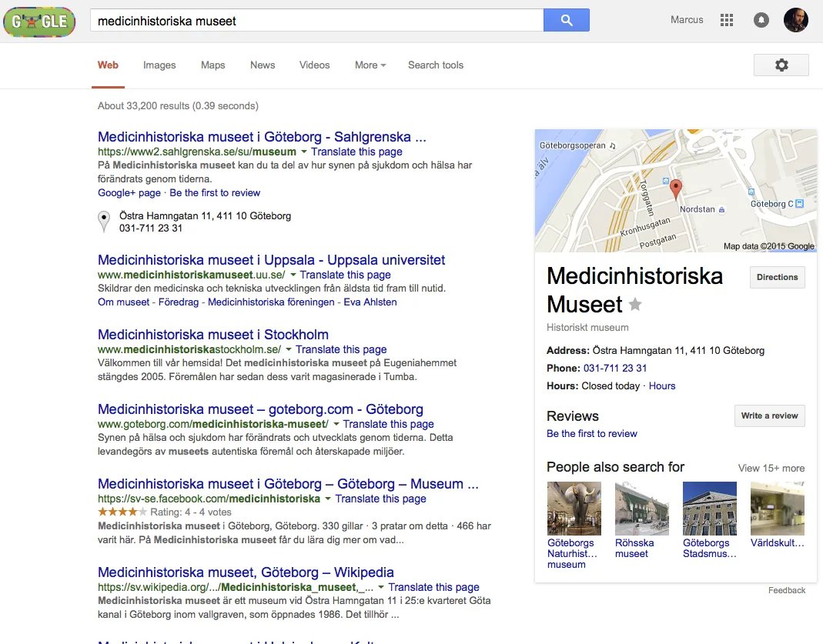
Task: Expand arrow next to sv.wikipedia.org URL
Action: 381,587
